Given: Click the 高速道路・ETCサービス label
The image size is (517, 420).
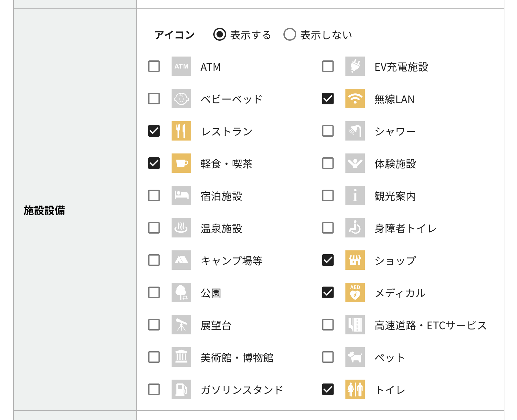Looking at the screenshot, I should (430, 325).
